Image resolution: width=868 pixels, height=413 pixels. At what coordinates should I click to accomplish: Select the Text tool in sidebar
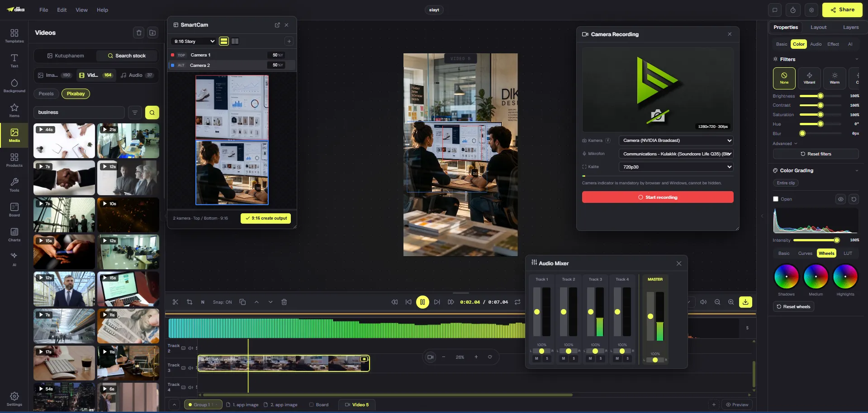[x=14, y=61]
